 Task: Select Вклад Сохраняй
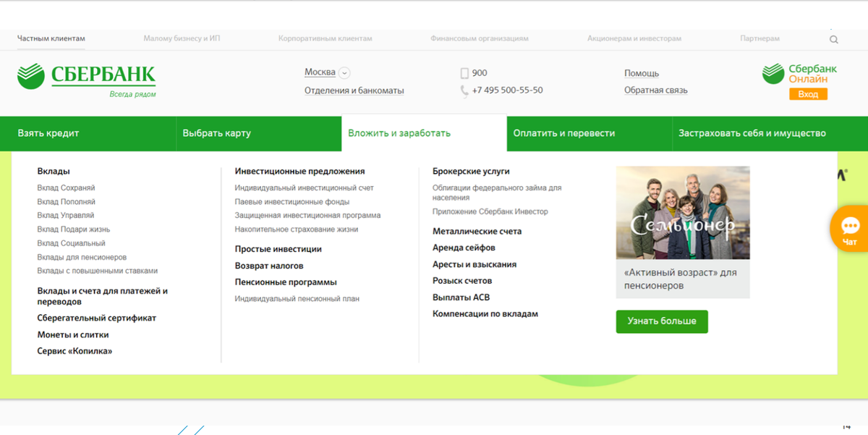click(66, 188)
